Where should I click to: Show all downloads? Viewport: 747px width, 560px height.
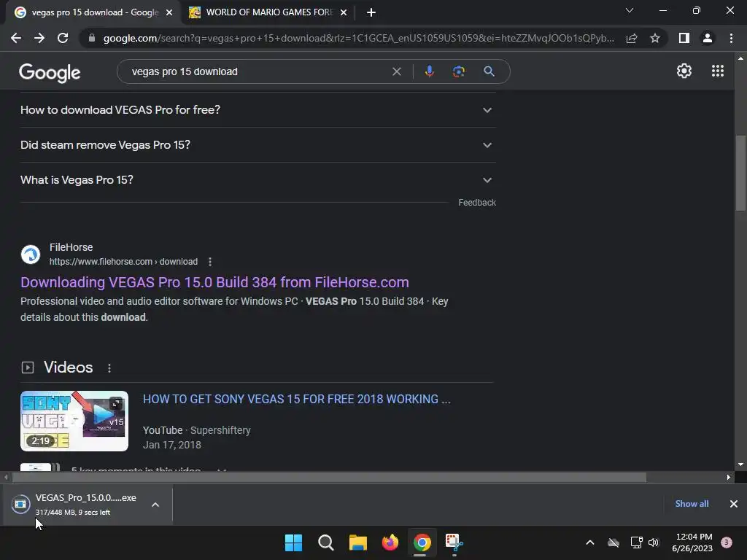pyautogui.click(x=692, y=504)
